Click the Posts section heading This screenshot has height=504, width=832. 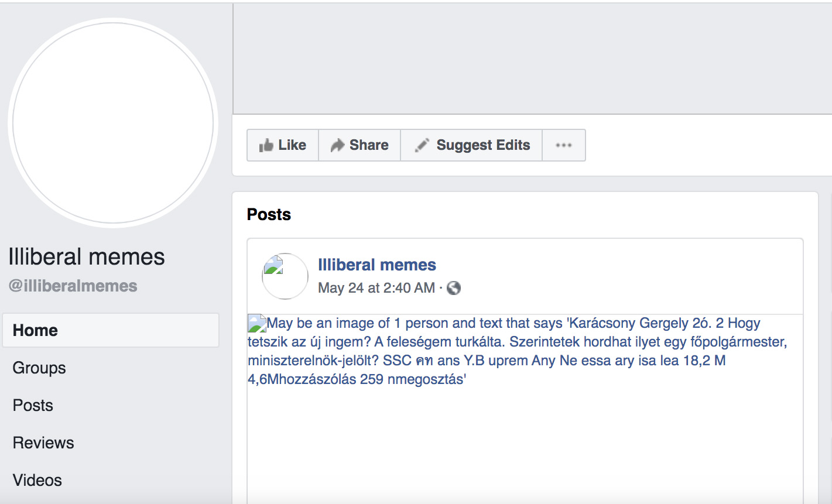(x=269, y=214)
